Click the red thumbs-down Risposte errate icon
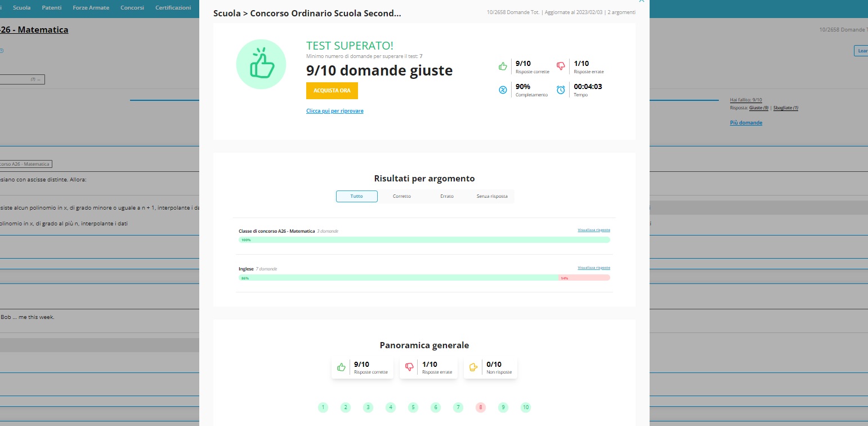Viewport: 868px width, 426px height. [x=561, y=66]
